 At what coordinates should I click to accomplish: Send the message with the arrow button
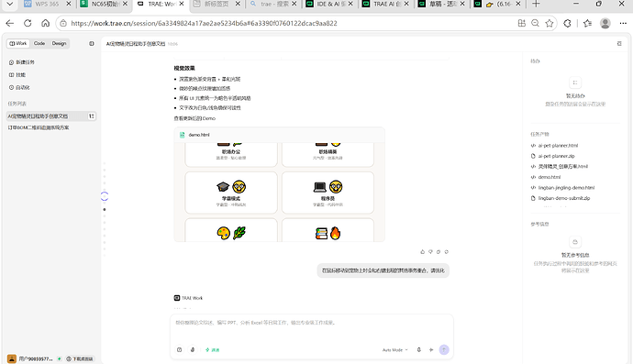[444, 350]
